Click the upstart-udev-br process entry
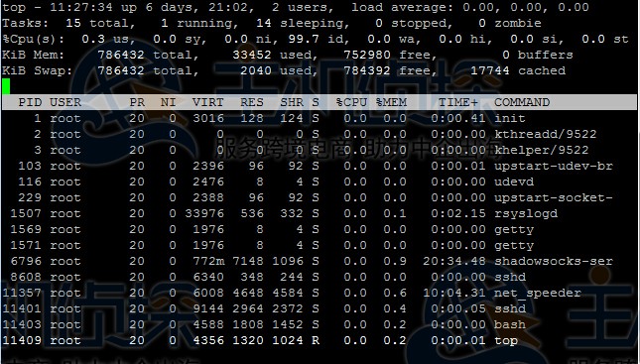Viewport: 640px width, 364px height. [x=553, y=166]
